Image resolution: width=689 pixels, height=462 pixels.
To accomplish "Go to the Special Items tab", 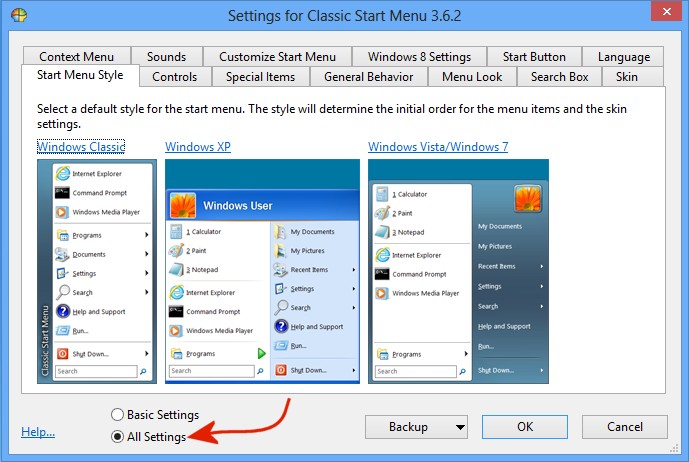I will coord(261,76).
